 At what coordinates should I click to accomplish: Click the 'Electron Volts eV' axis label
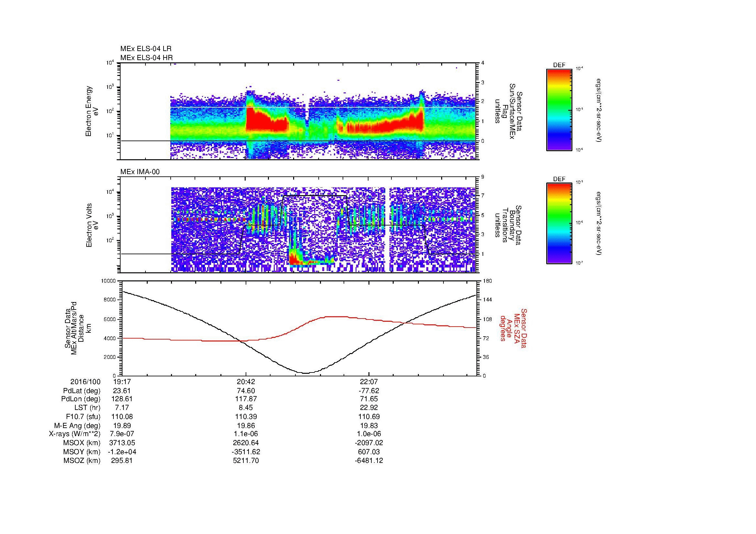click(x=92, y=225)
